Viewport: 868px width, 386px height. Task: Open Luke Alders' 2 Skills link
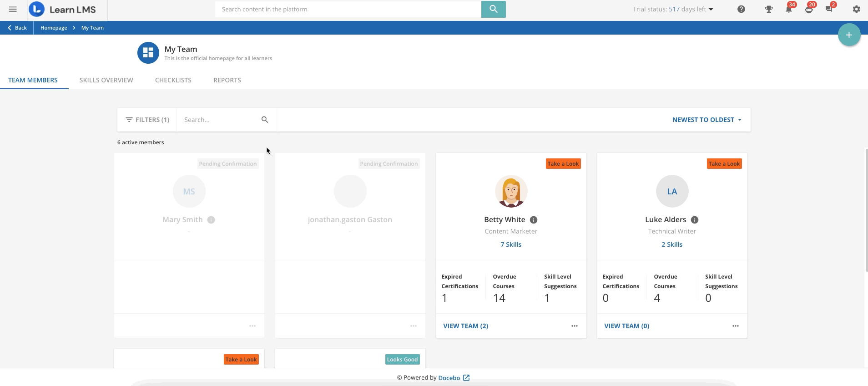pyautogui.click(x=671, y=244)
